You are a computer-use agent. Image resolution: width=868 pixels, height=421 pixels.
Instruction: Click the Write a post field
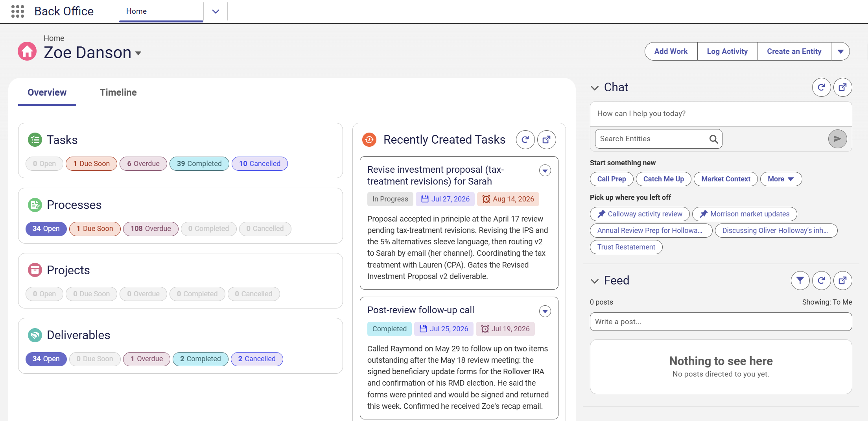click(x=721, y=322)
